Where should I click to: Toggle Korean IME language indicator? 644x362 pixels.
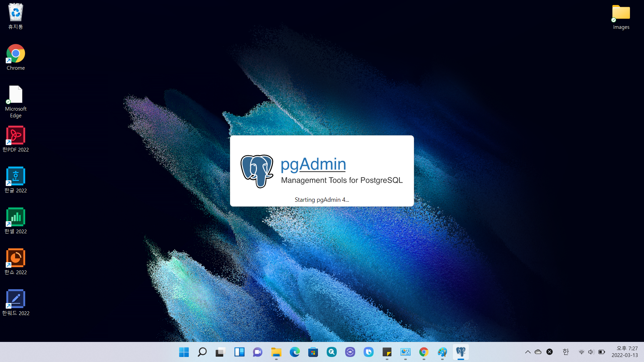point(566,352)
